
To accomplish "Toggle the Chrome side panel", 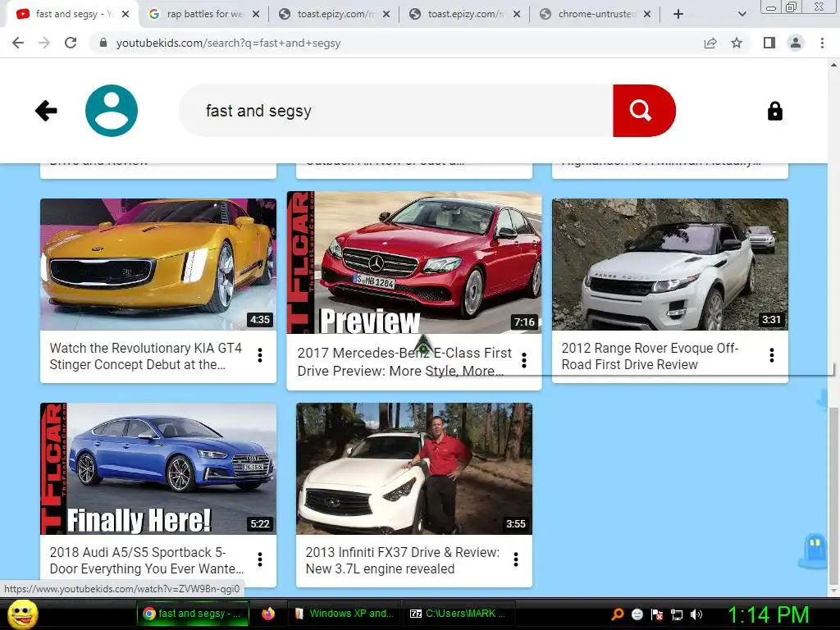I will [769, 43].
